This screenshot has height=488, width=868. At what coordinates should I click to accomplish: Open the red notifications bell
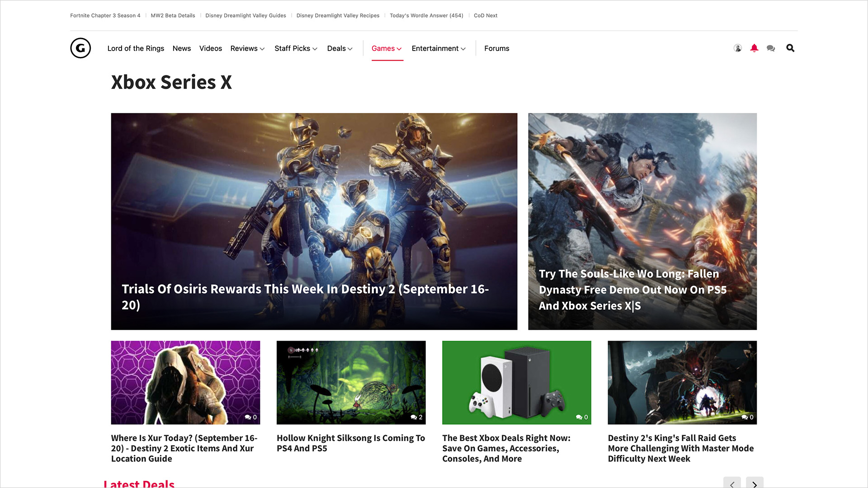pos(754,48)
